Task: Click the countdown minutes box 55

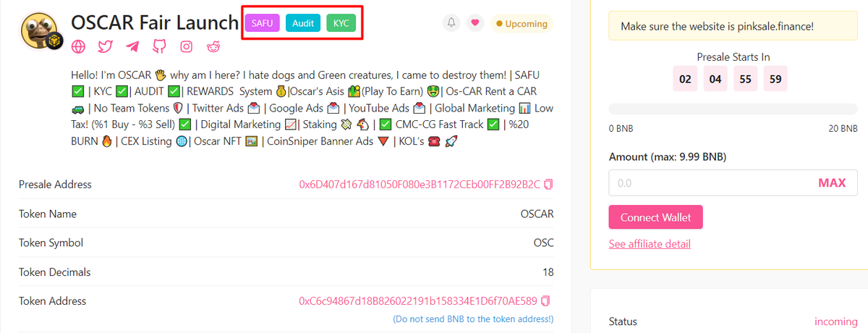Action: tap(746, 79)
